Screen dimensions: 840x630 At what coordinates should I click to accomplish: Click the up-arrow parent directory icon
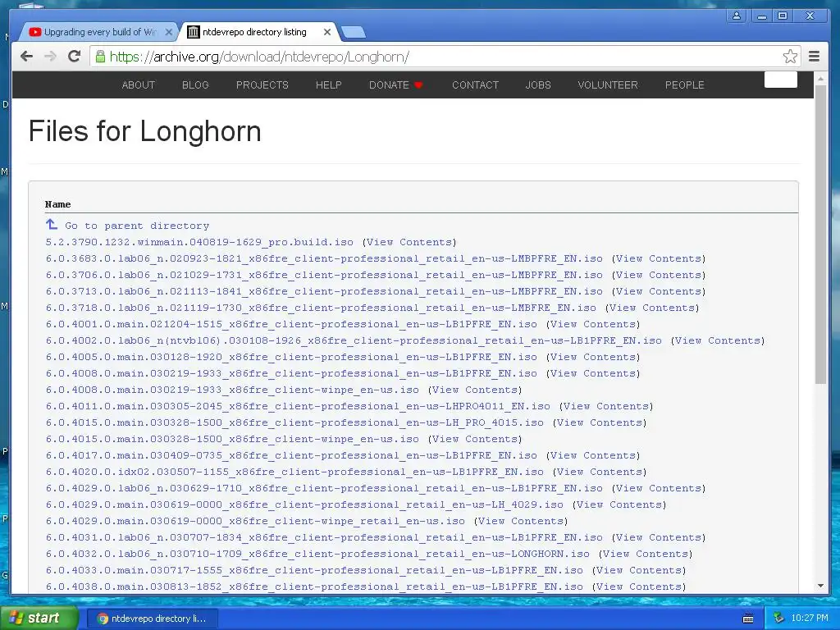(52, 225)
